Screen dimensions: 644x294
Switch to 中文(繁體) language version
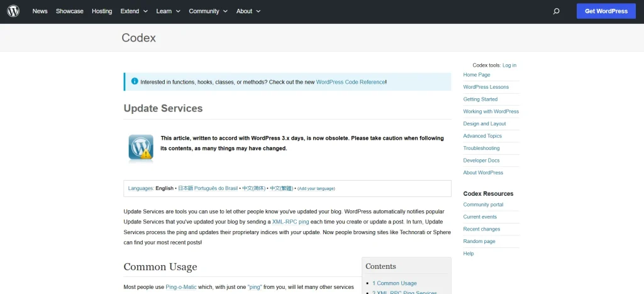click(282, 189)
